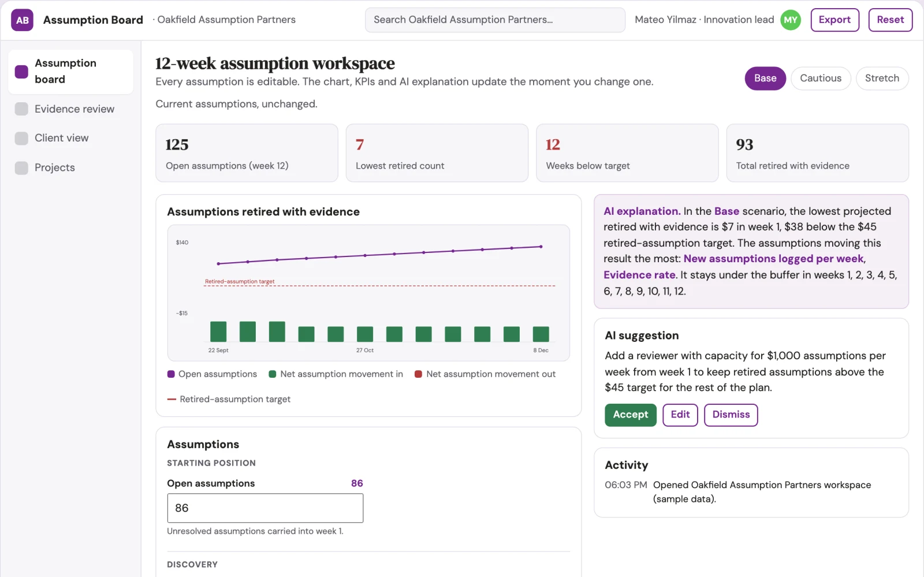The image size is (924, 577).
Task: Dismiss the AI suggestion
Action: 731,415
